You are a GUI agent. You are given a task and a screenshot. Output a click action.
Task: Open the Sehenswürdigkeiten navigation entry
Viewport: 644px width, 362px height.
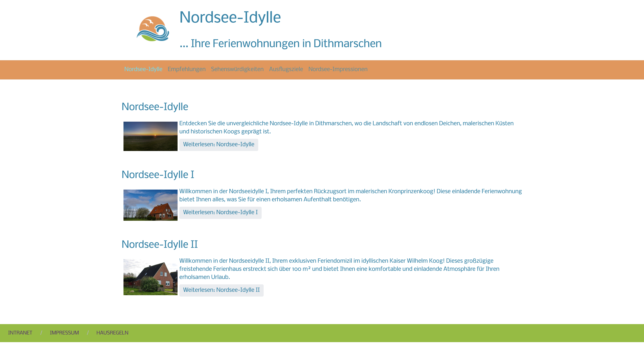pos(237,69)
